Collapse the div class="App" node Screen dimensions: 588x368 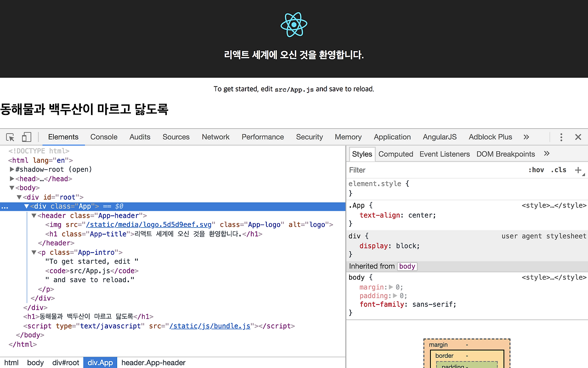(27, 207)
